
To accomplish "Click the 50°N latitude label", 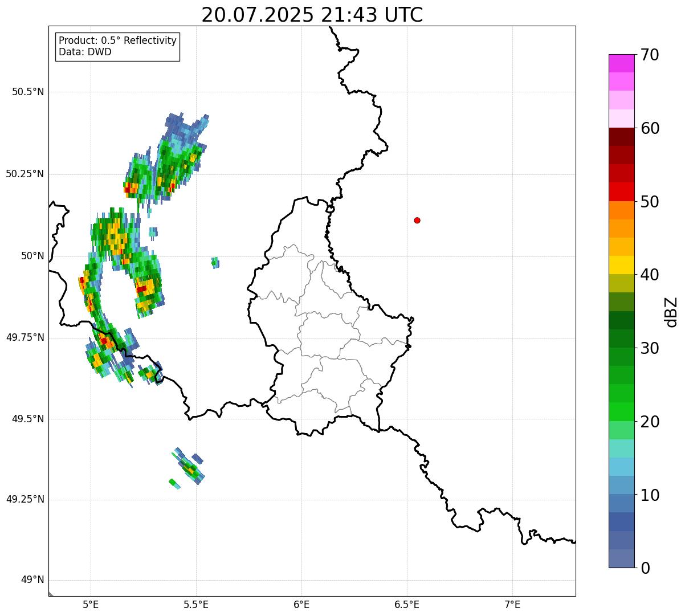I will [32, 256].
